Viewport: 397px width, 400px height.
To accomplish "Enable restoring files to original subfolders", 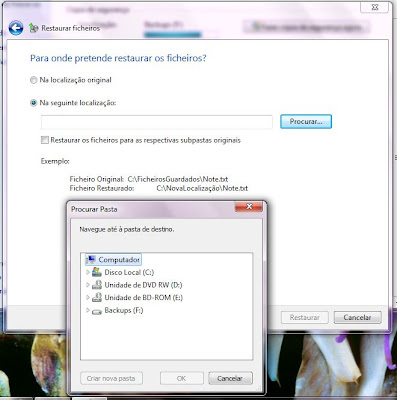I will coord(45,140).
